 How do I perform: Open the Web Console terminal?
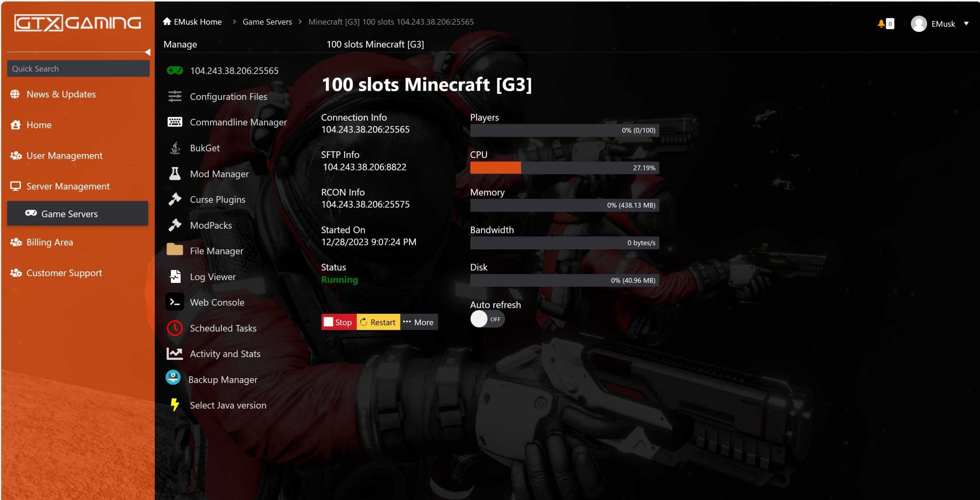point(217,302)
